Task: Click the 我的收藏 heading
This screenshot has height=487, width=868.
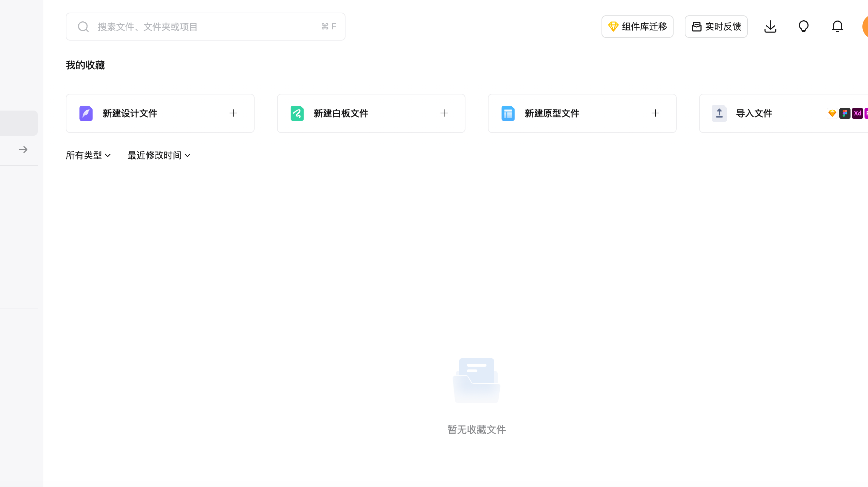Action: [x=85, y=65]
